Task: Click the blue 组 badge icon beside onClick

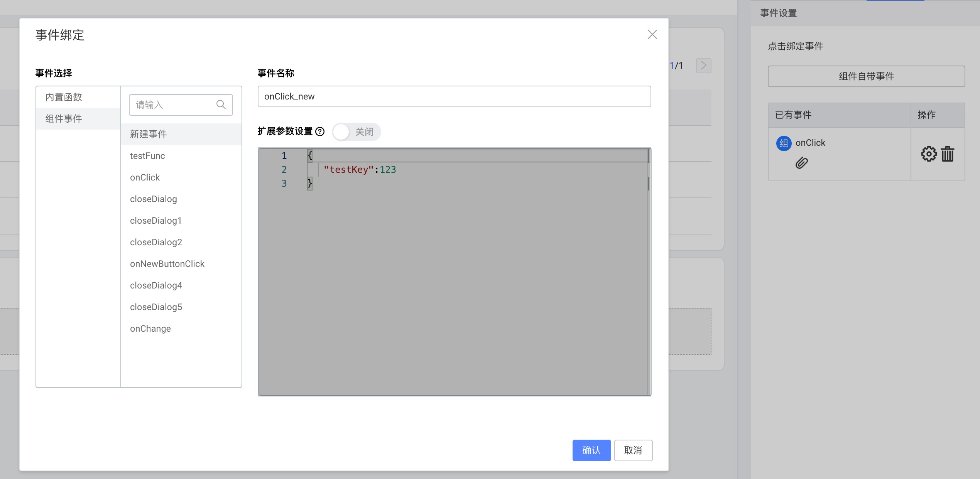Action: [x=784, y=143]
